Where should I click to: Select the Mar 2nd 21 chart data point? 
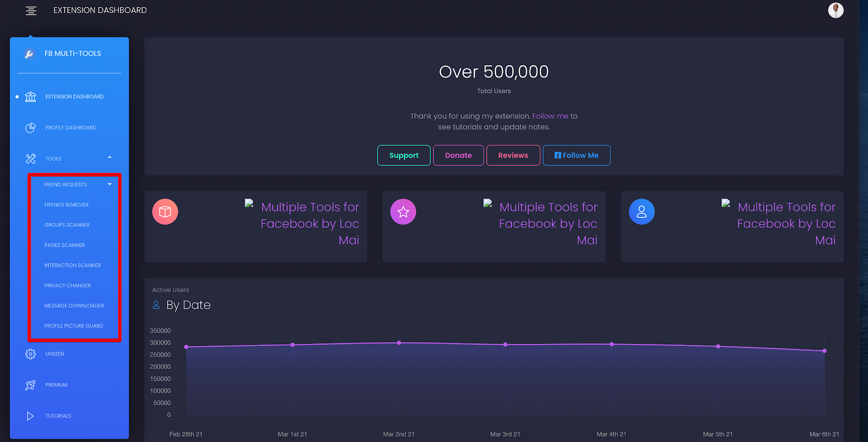pyautogui.click(x=399, y=343)
